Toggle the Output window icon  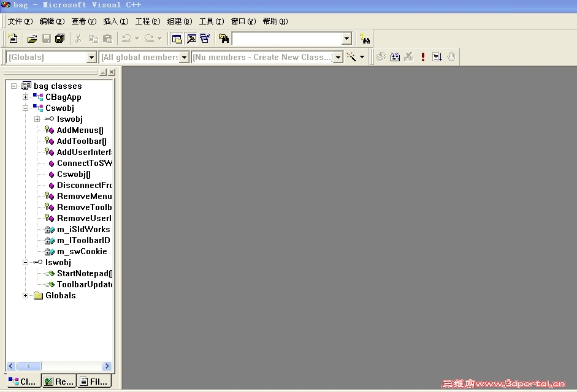coord(191,38)
